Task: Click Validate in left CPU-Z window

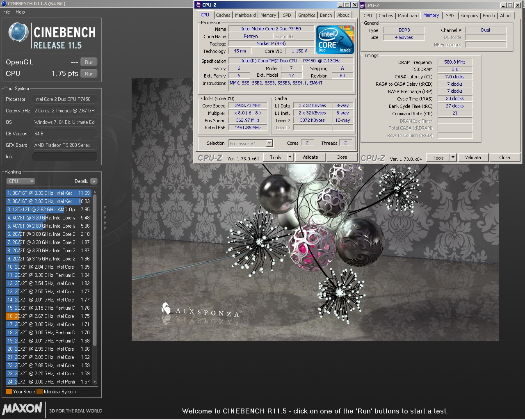Action: tap(310, 157)
